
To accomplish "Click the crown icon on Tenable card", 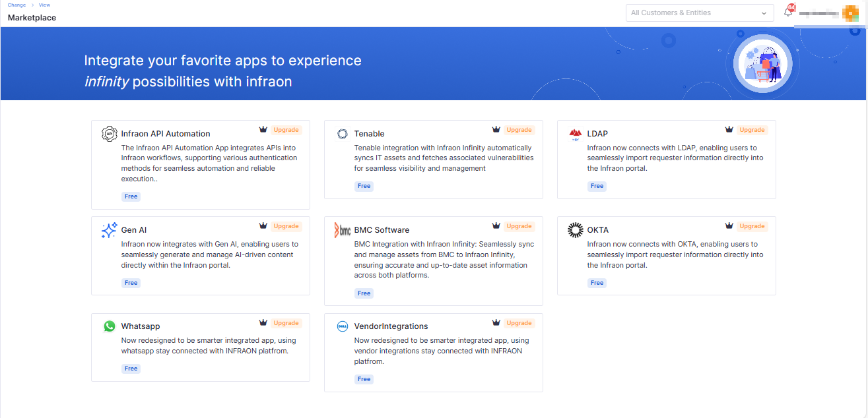I will (x=496, y=130).
